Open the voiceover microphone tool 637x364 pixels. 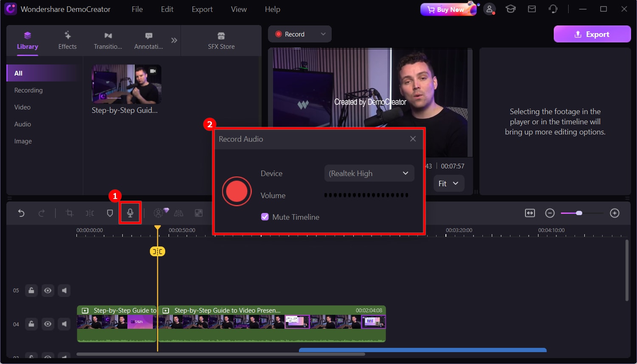[x=130, y=213]
